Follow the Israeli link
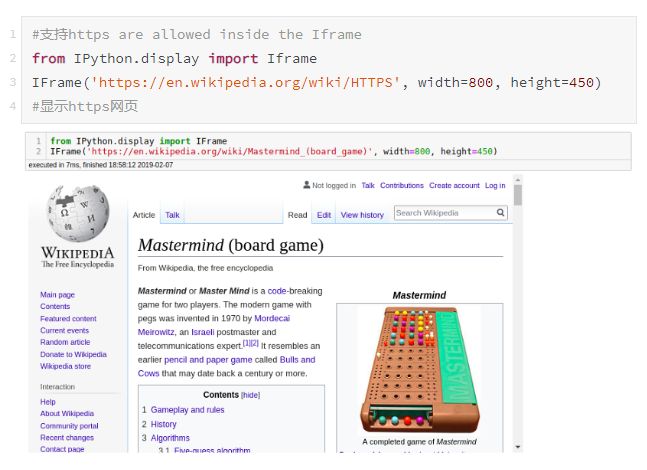The width and height of the screenshot is (647, 470). click(203, 332)
